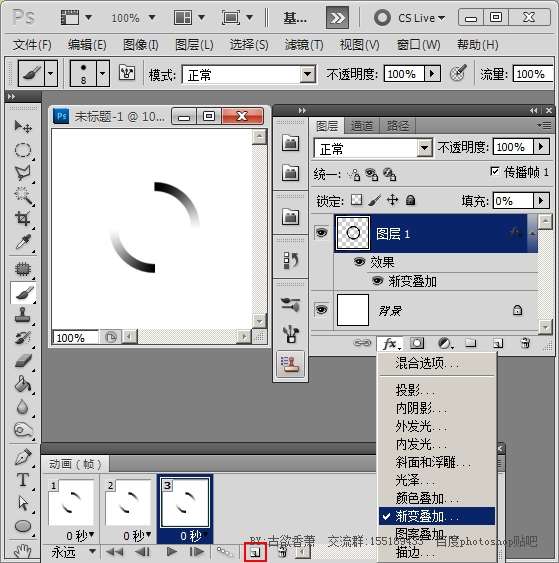
Task: Open the Clone Source panel icon
Action: click(290, 364)
